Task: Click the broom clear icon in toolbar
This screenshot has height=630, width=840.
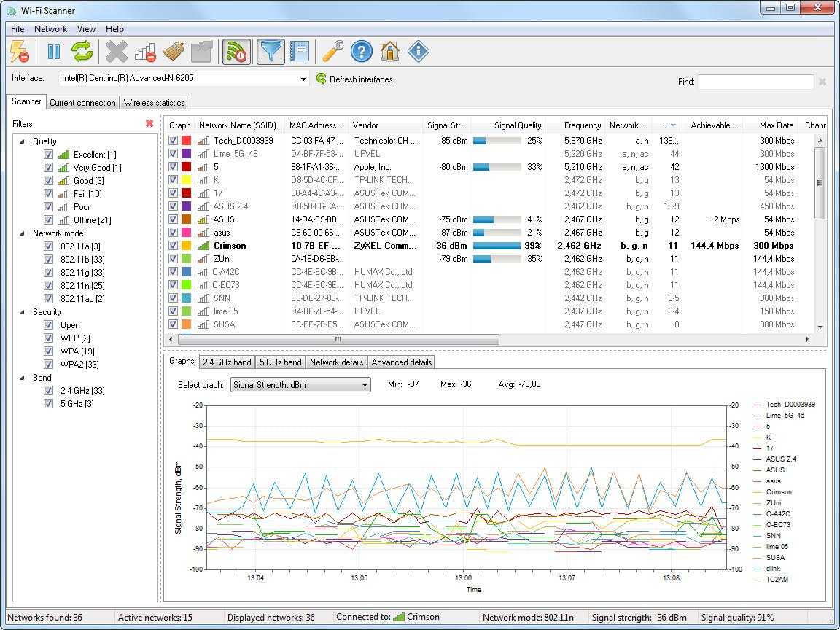Action: tap(173, 52)
